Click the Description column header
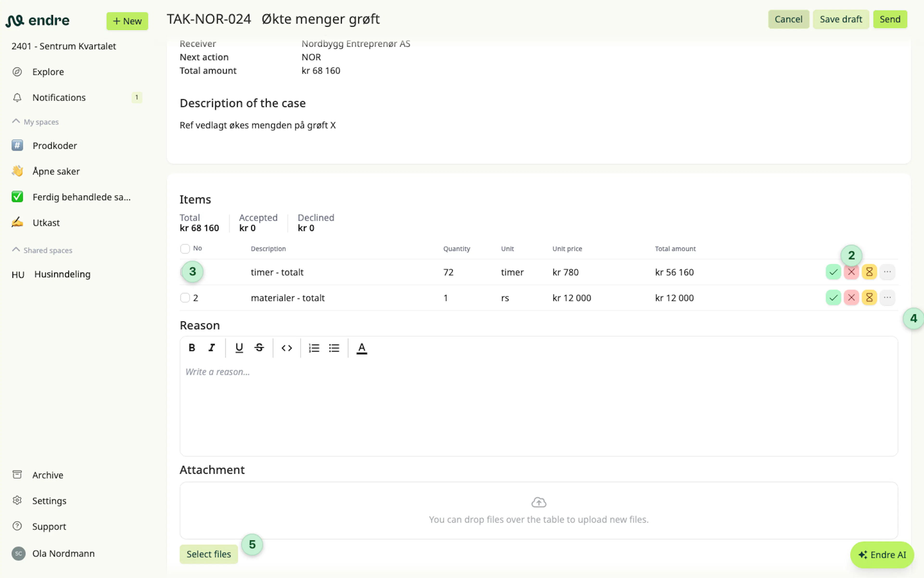Image resolution: width=924 pixels, height=578 pixels. (x=268, y=249)
